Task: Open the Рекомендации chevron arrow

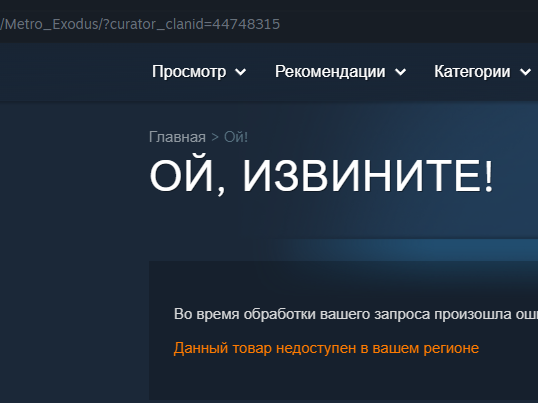Action: point(400,72)
